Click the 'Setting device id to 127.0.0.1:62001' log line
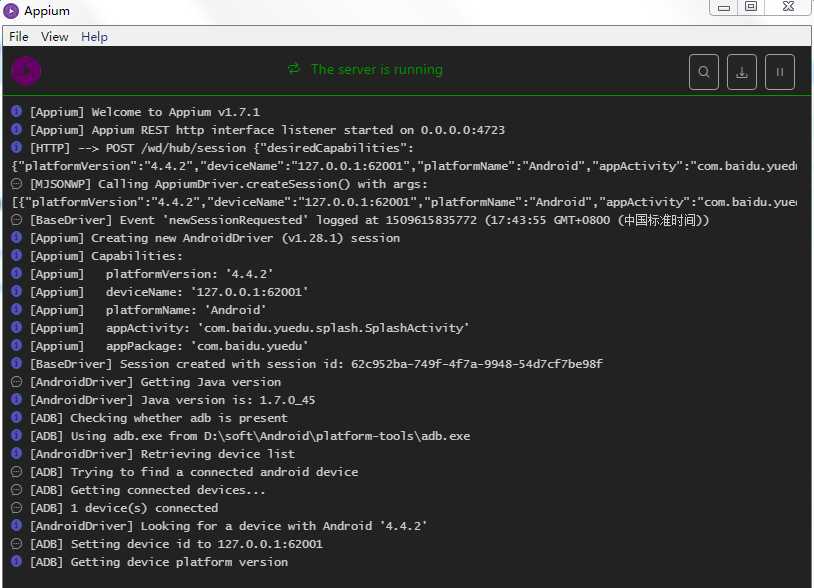 coord(176,544)
